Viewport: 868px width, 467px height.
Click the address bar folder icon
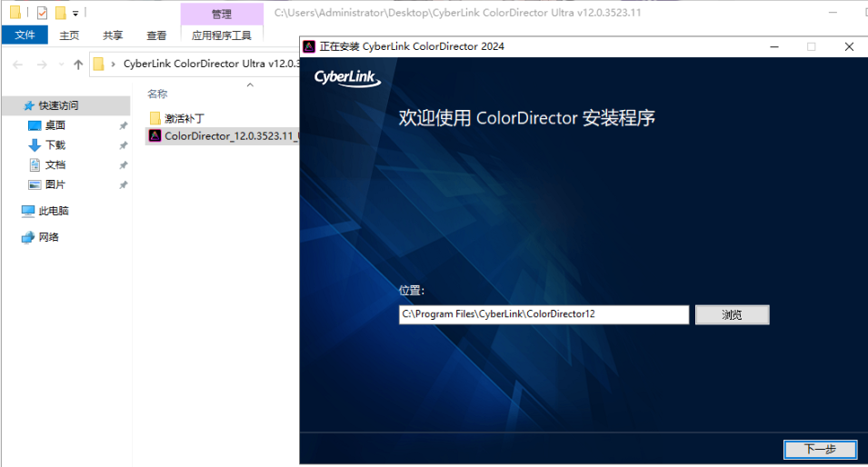click(98, 64)
